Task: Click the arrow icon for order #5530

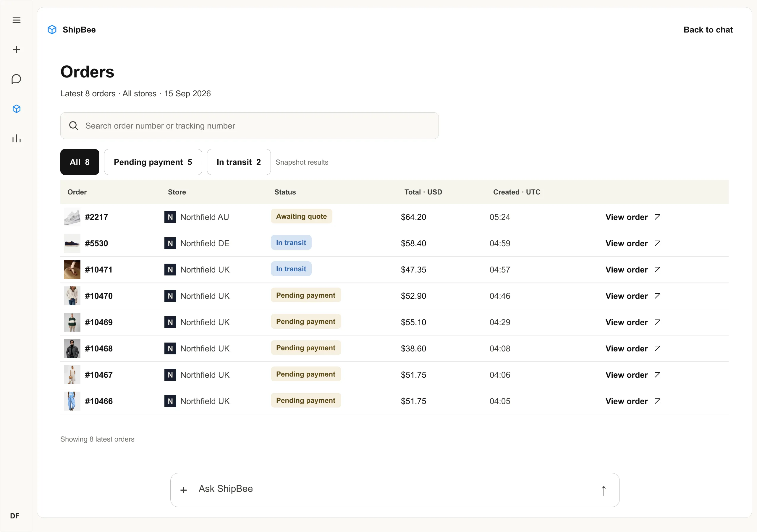Action: [658, 243]
